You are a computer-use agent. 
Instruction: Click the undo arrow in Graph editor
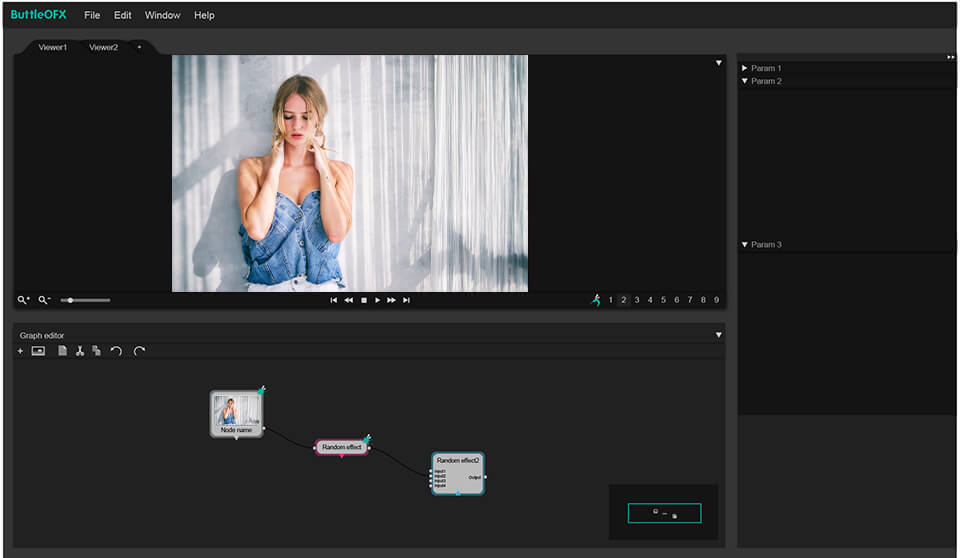(116, 351)
